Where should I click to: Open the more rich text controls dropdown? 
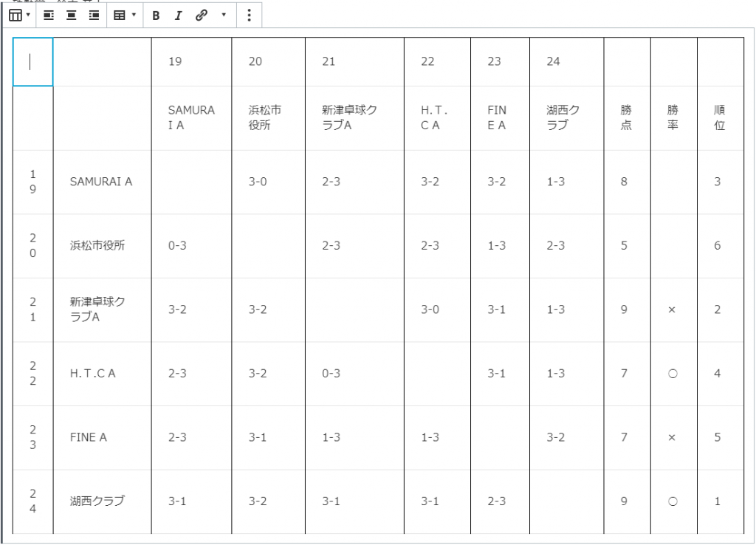224,15
